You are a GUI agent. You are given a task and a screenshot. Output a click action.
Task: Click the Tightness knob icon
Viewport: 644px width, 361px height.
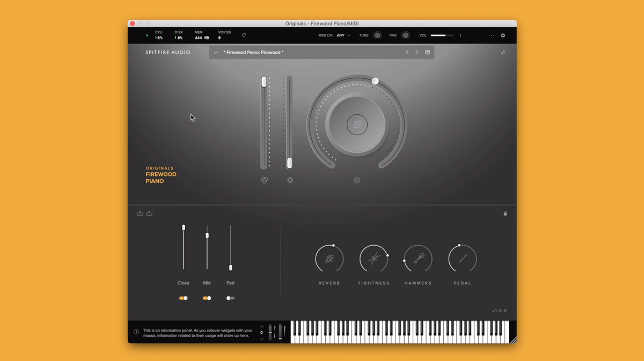click(x=374, y=259)
